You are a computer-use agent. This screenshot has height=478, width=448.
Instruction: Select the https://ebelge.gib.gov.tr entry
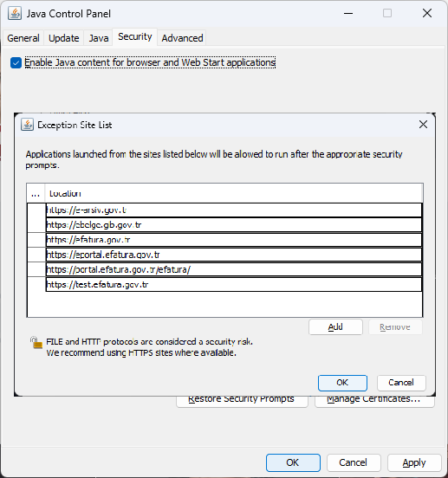[x=234, y=225]
